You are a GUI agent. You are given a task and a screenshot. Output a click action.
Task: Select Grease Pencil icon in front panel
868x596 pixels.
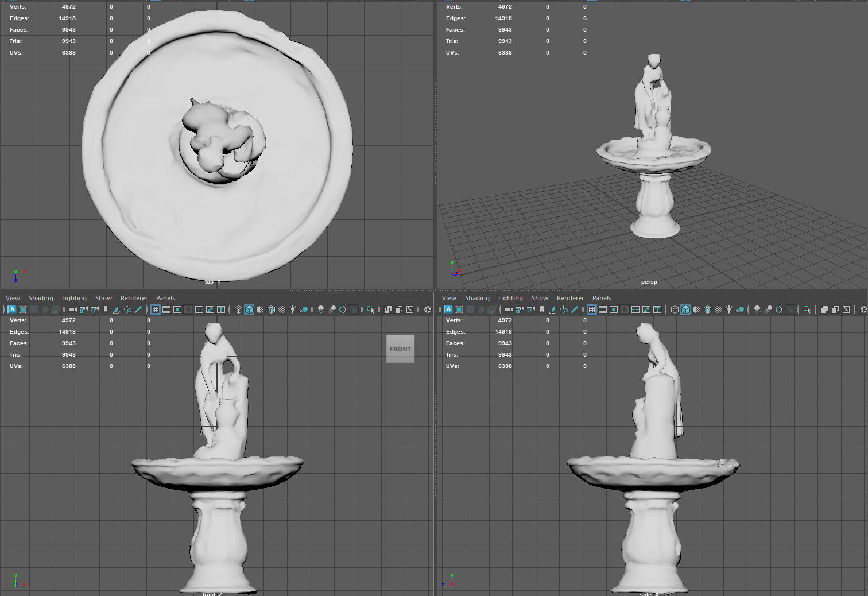click(138, 309)
